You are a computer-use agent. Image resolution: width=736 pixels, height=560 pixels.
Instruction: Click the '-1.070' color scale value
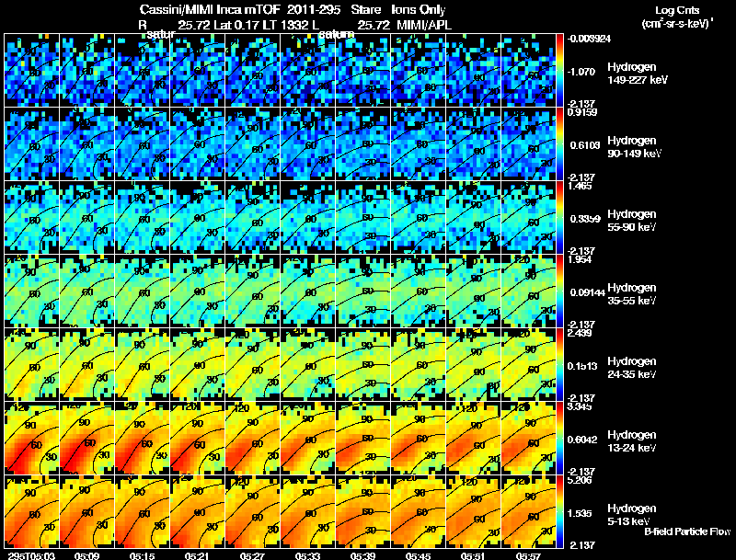click(581, 72)
